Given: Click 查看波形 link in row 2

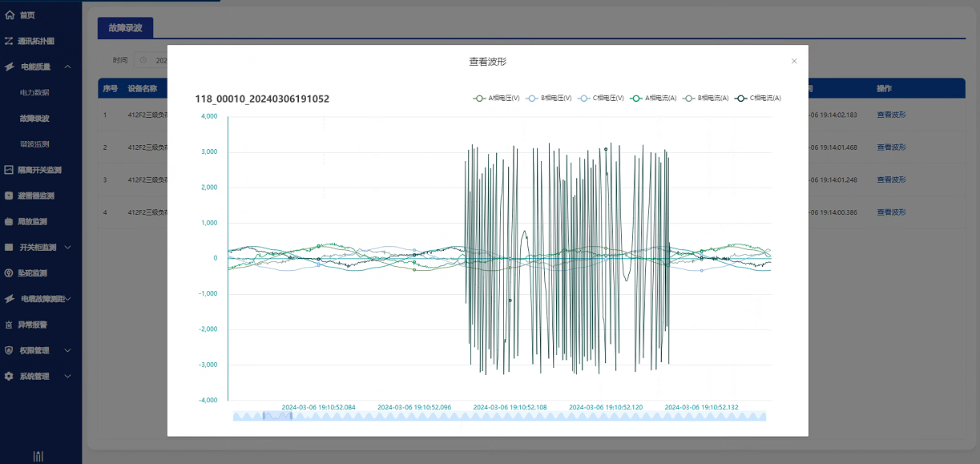Looking at the screenshot, I should tap(891, 147).
